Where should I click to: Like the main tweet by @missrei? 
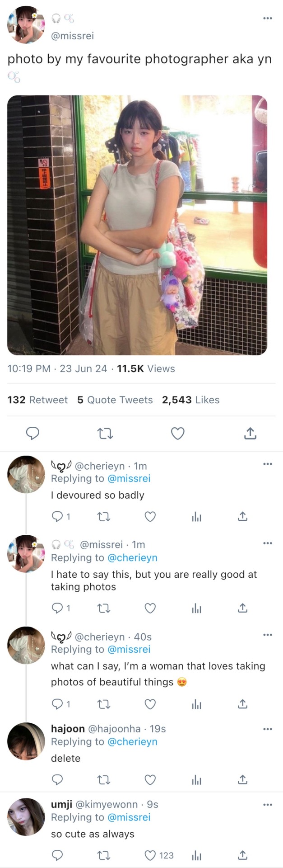(178, 434)
